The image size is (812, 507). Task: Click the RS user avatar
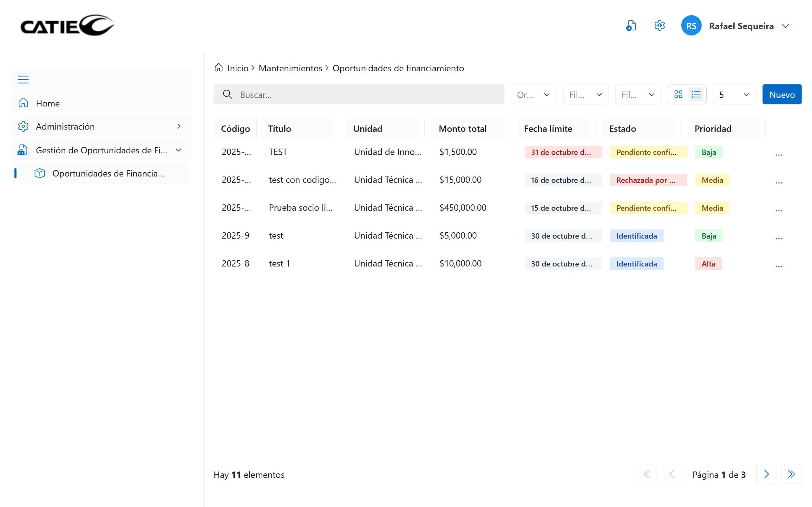pos(691,26)
